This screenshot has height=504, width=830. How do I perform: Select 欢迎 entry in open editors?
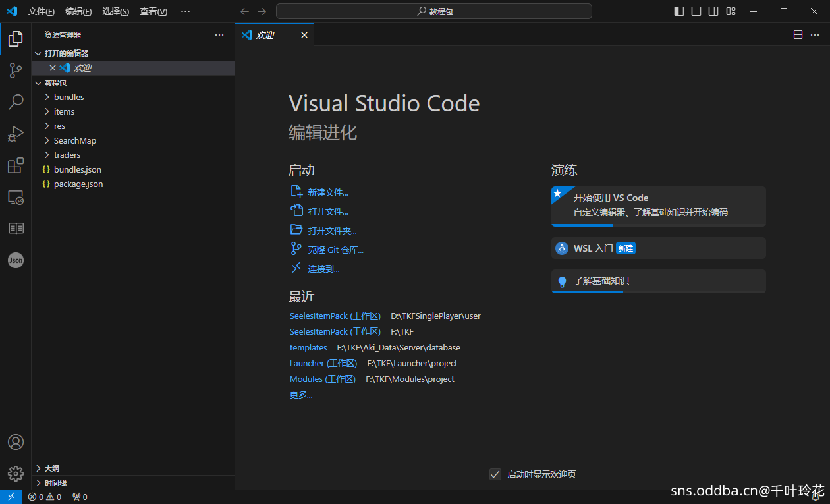coord(133,68)
